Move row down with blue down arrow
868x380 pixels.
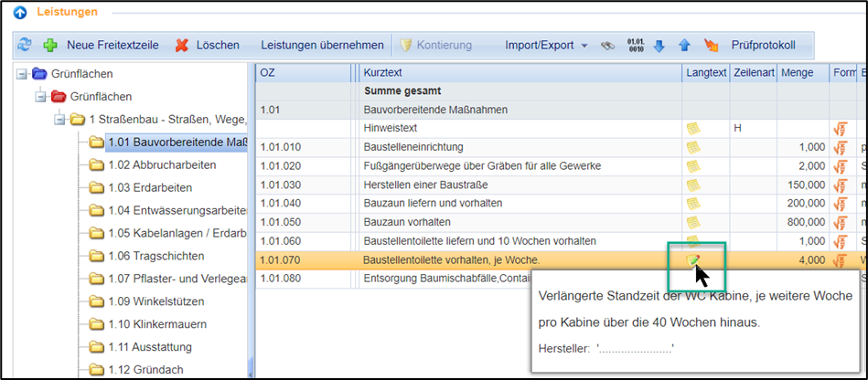pos(659,45)
